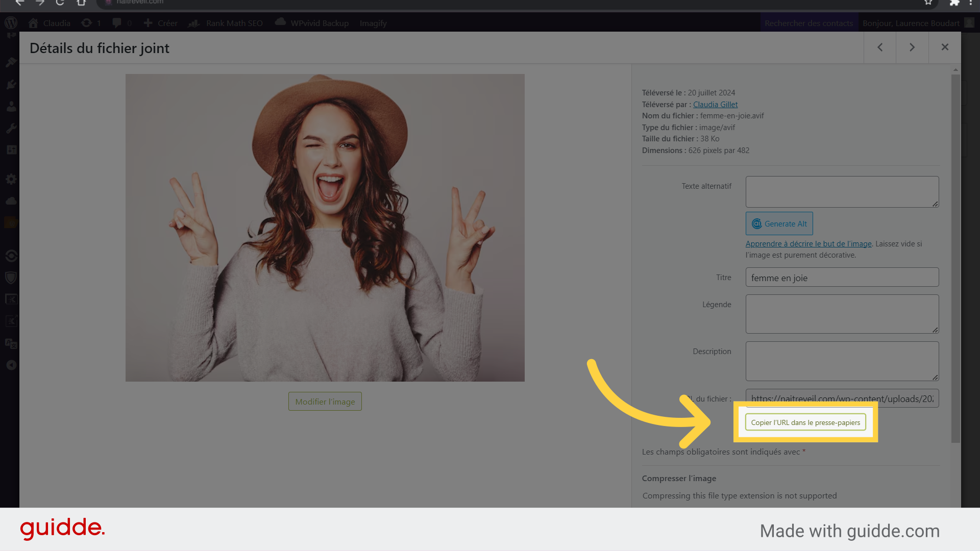Open the Imagify menu
Screen dimensions: 980x551
(x=373, y=23)
